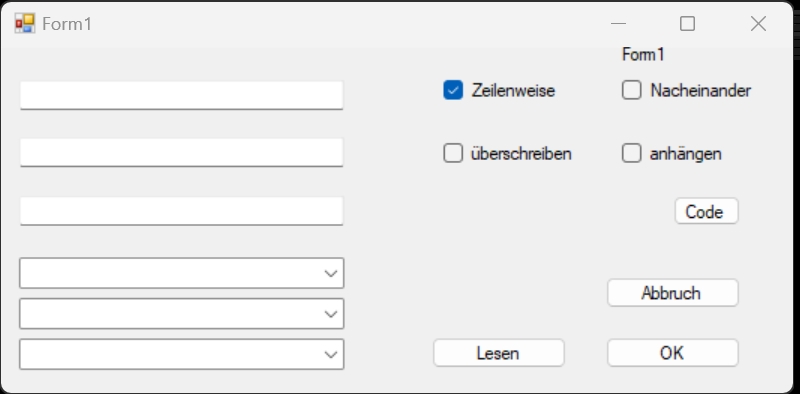Screen dimensions: 800x394
Task: Maximize the Form1 window
Action: pyautogui.click(x=687, y=23)
